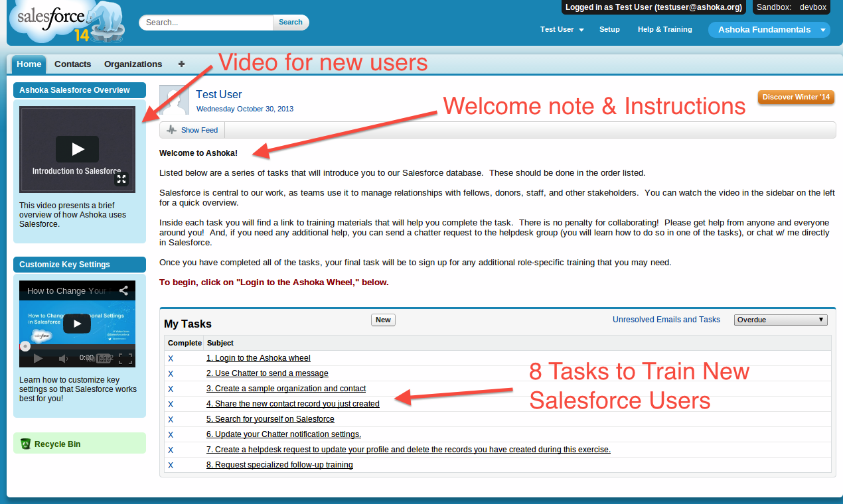Click the Show Feed chatter icon
Viewport: 843px width, 504px height.
171,129
